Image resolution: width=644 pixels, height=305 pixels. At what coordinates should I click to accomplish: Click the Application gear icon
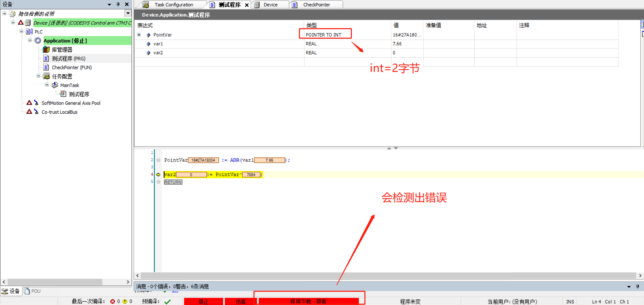[38, 40]
